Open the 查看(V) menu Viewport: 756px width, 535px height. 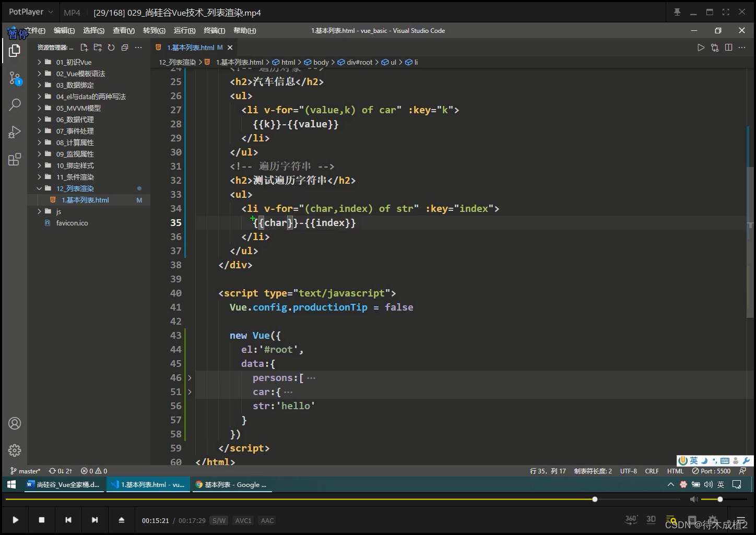124,31
